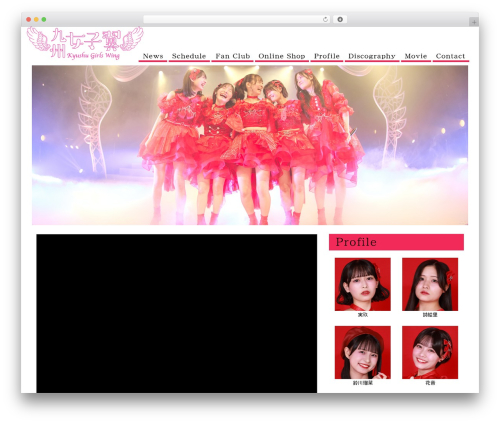Click the stage performance hero banner
This screenshot has width=500, height=423.
tap(250, 145)
